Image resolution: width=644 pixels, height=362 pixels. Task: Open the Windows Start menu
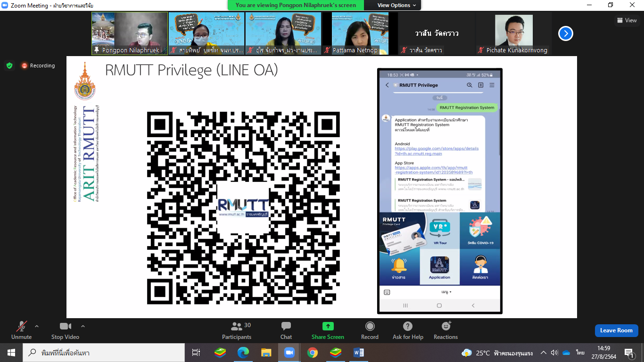point(11,353)
